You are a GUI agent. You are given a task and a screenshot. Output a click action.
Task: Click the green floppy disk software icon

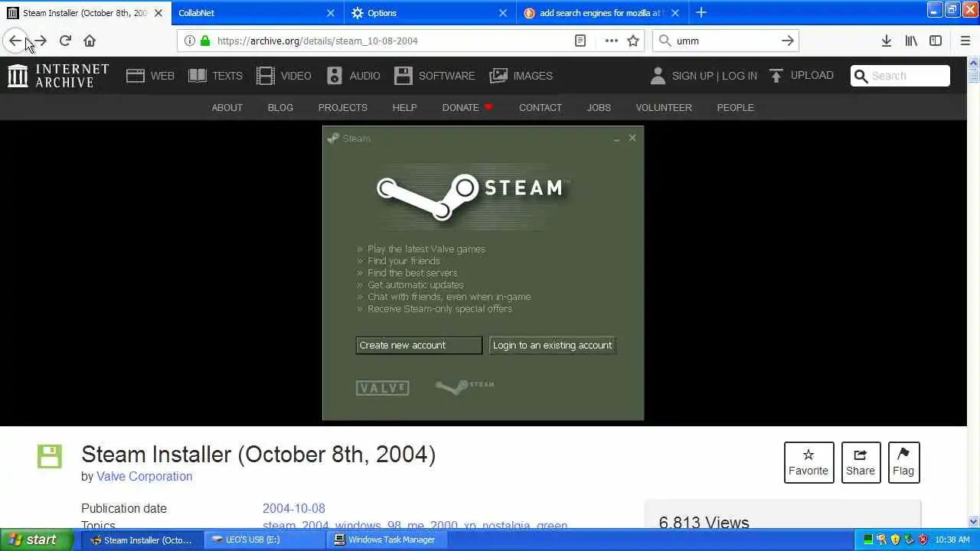50,456
